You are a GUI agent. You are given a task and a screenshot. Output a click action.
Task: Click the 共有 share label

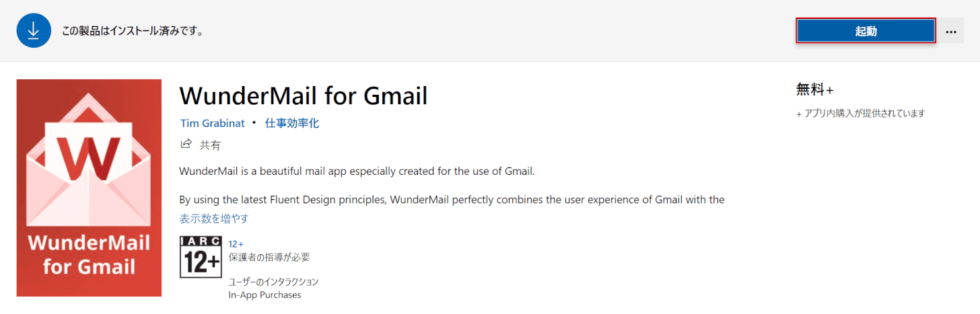tap(210, 145)
